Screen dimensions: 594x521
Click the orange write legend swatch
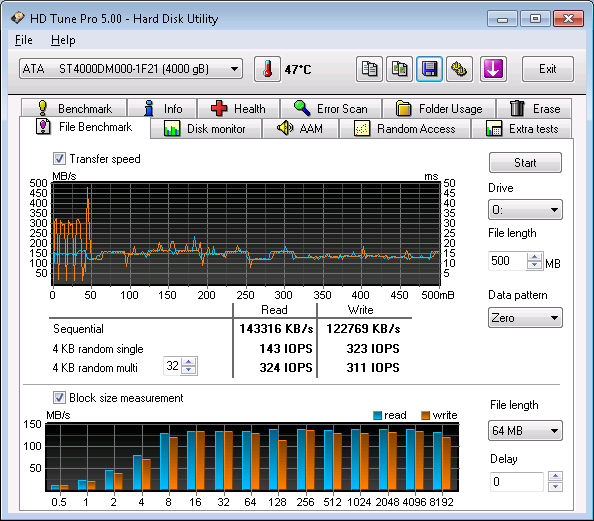(x=425, y=415)
